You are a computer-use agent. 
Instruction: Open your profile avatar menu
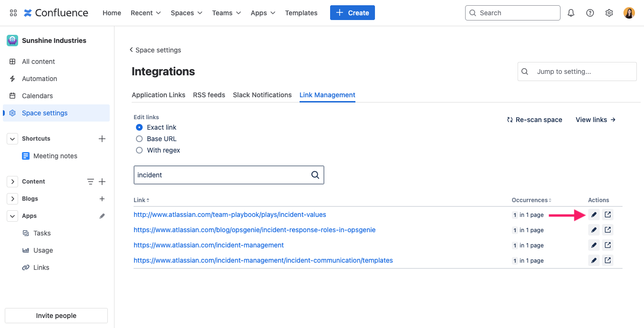point(629,13)
